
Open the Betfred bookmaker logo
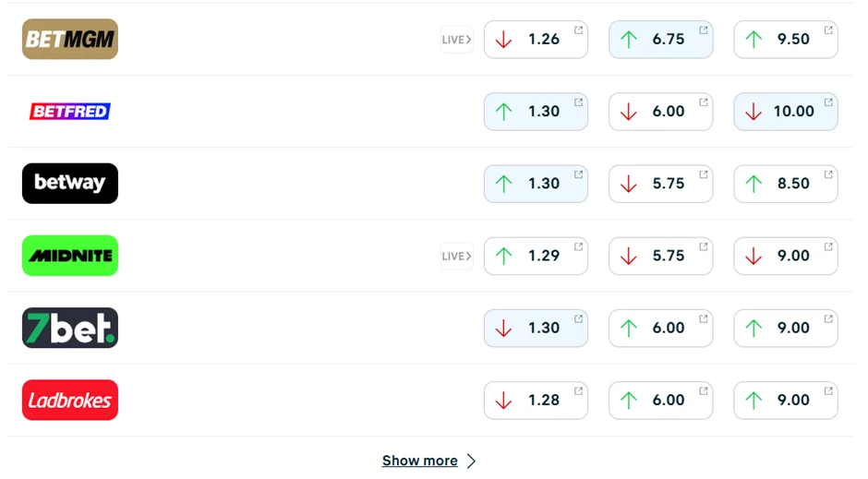(x=70, y=111)
